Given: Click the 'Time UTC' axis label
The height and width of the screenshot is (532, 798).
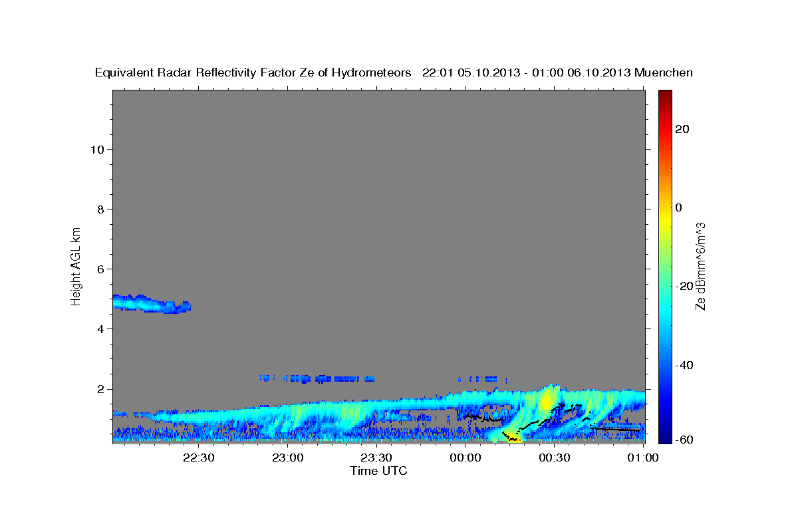Looking at the screenshot, I should [x=378, y=471].
